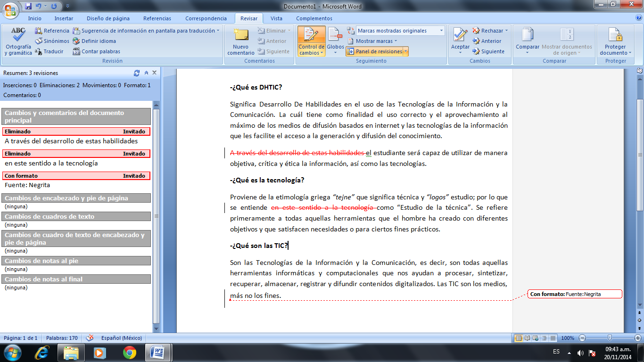Switch to Web Layout view

(536, 338)
